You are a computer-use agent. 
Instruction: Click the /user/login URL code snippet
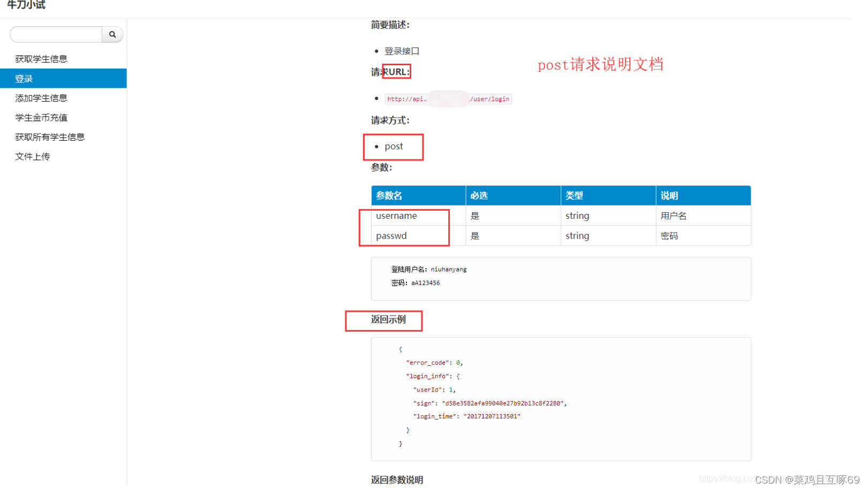(x=448, y=98)
